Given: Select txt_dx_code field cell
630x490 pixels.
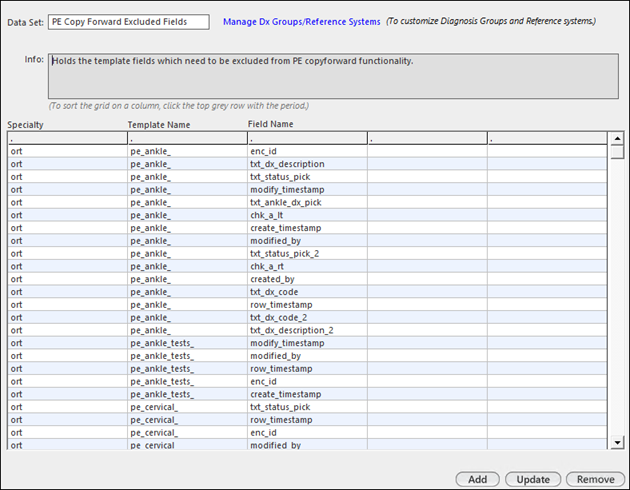Looking at the screenshot, I should 307,292.
